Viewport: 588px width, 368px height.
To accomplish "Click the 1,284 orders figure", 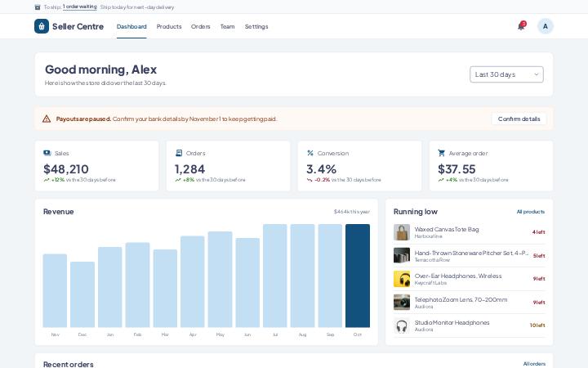I will pyautogui.click(x=189, y=169).
